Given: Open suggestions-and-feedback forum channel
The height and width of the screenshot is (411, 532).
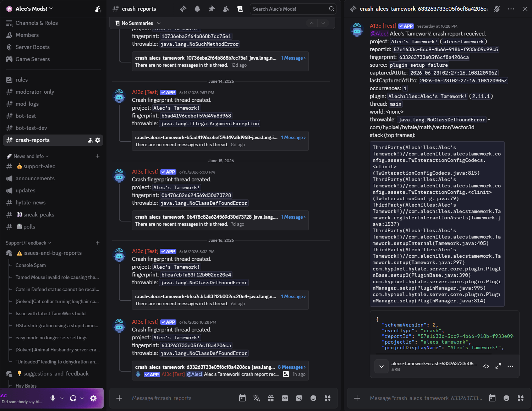Looking at the screenshot, I should (x=53, y=374).
